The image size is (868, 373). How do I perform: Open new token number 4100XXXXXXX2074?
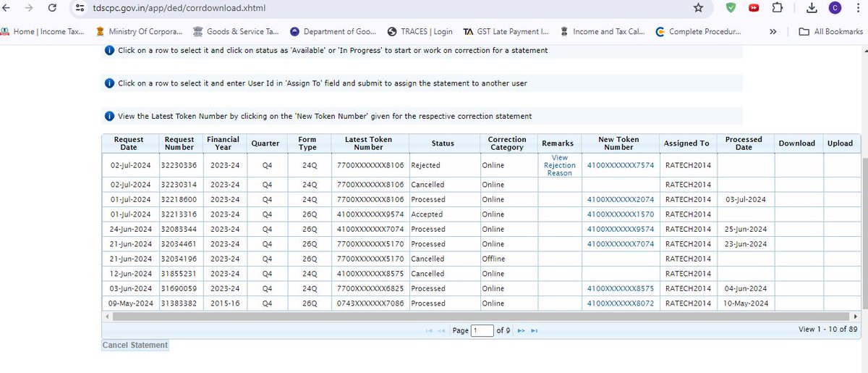click(620, 199)
